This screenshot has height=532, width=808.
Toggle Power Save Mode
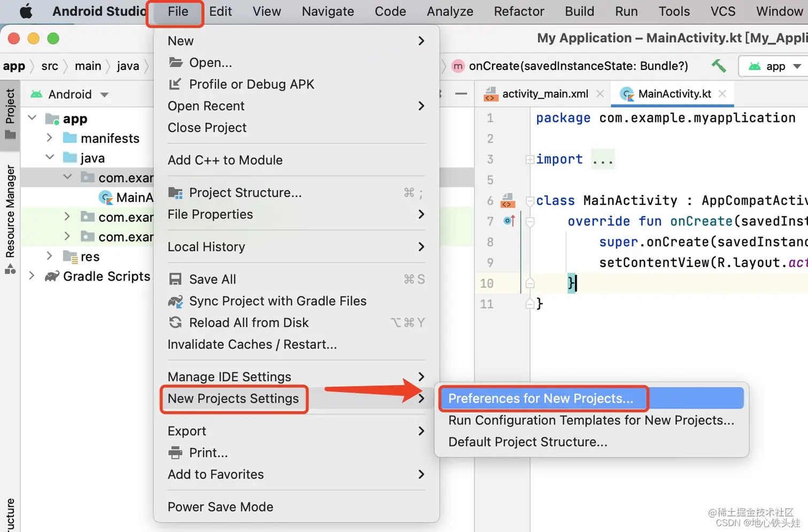coord(297,507)
